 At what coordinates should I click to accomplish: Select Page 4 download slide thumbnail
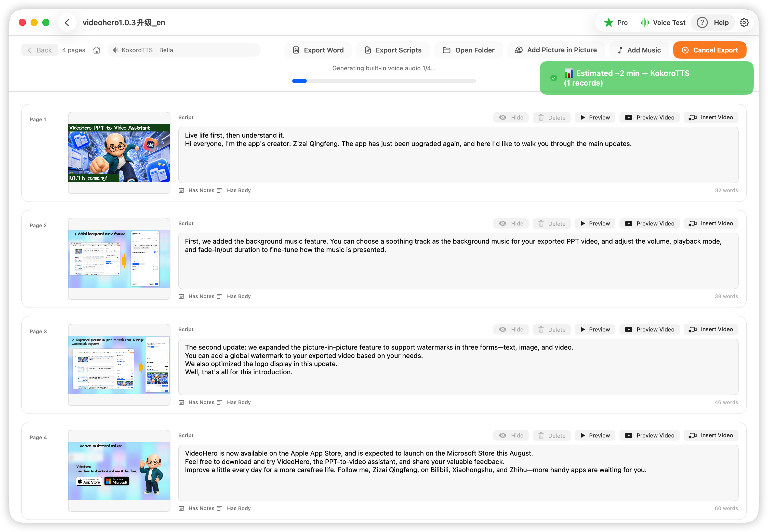(x=119, y=471)
